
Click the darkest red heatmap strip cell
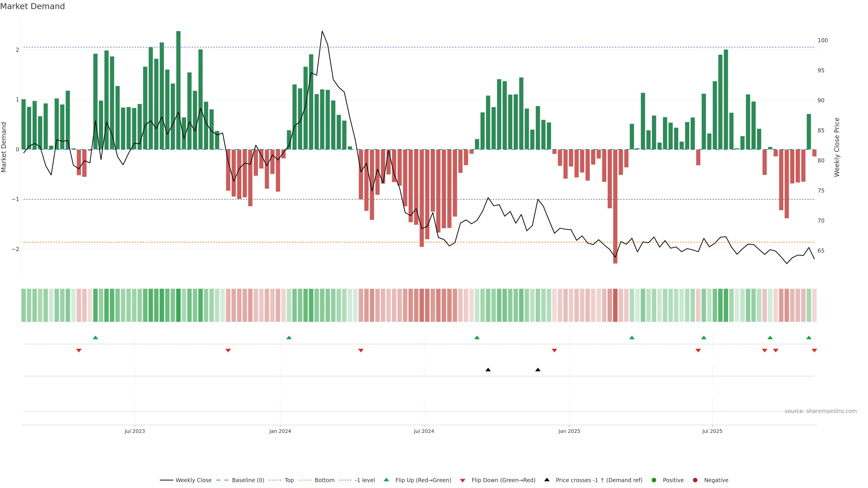pyautogui.click(x=615, y=305)
